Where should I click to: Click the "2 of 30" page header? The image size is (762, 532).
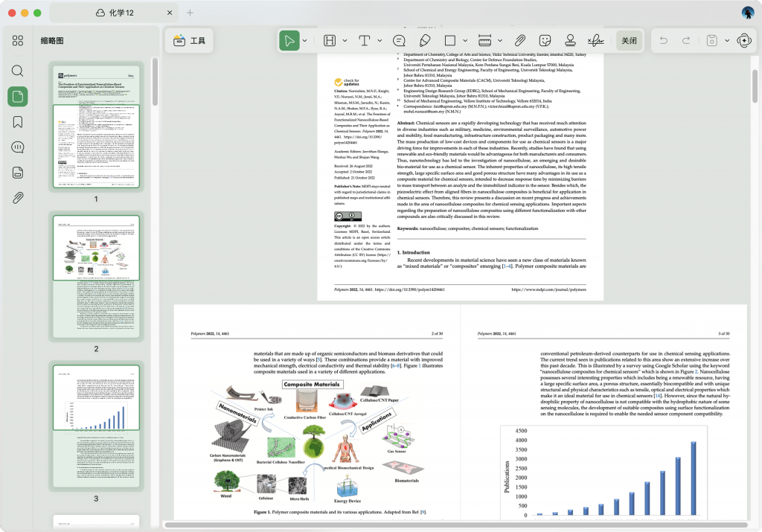pyautogui.click(x=437, y=334)
